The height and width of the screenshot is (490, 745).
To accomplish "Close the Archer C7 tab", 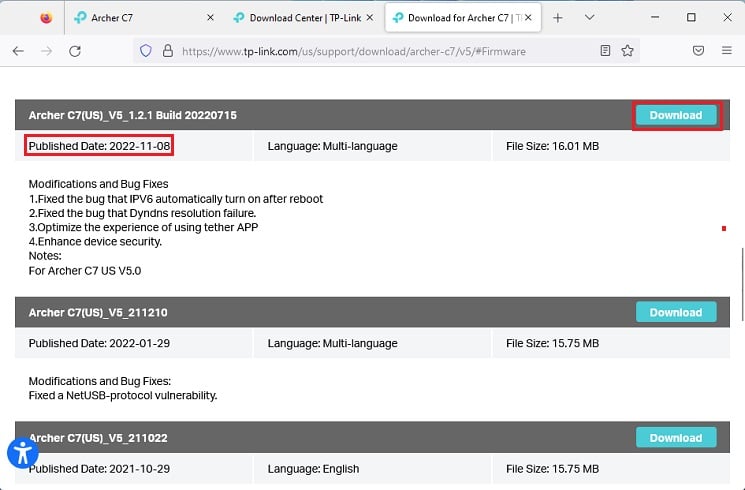I will coord(210,18).
